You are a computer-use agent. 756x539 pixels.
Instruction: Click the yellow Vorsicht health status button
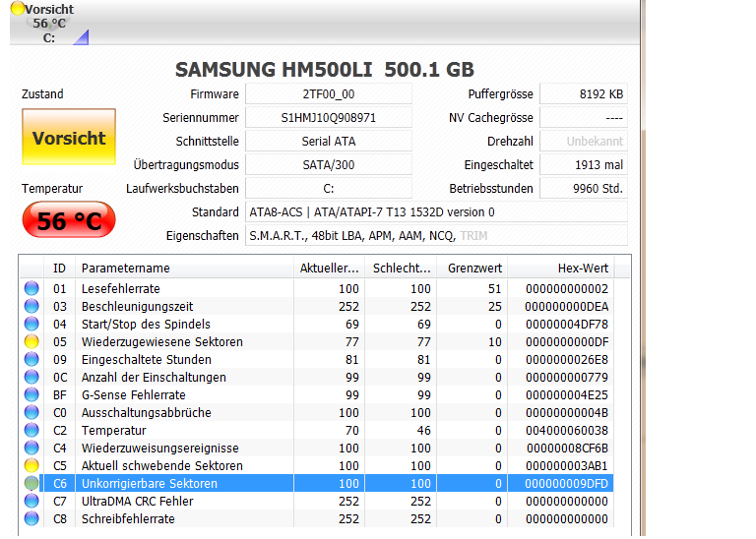[69, 138]
